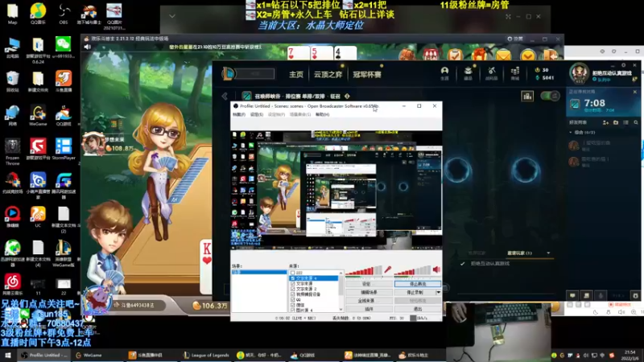
Task: Open the 设定 menu in OBS
Action: click(257, 114)
